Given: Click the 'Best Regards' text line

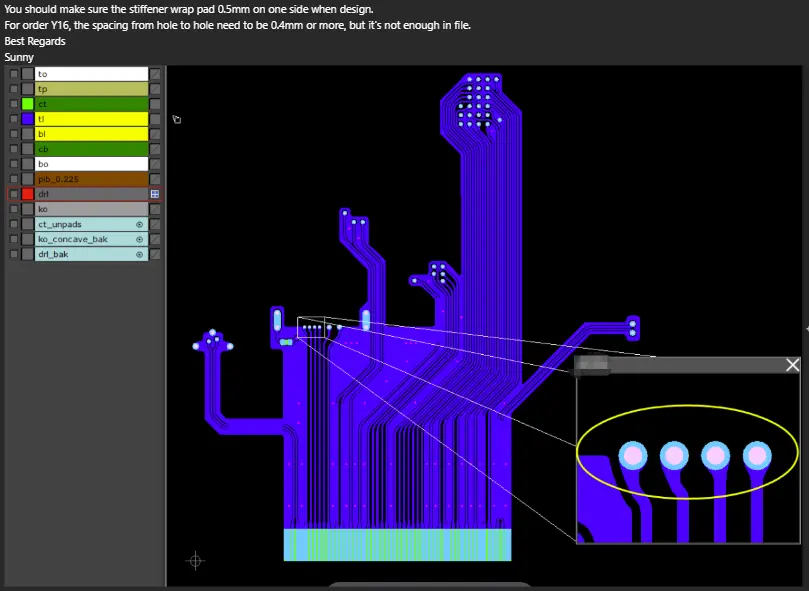Looking at the screenshot, I should coord(35,41).
